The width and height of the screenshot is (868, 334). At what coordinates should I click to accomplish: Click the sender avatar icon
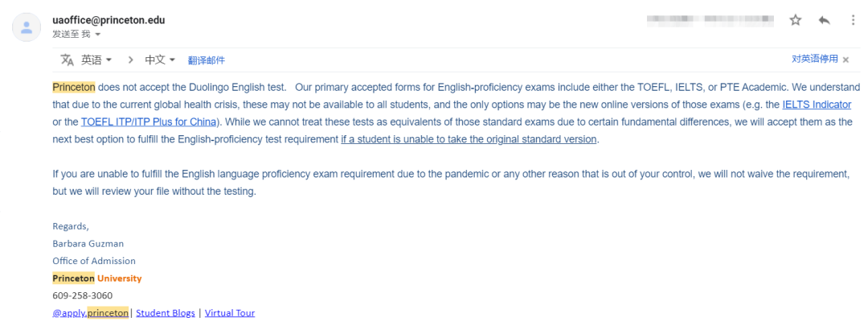pos(26,27)
